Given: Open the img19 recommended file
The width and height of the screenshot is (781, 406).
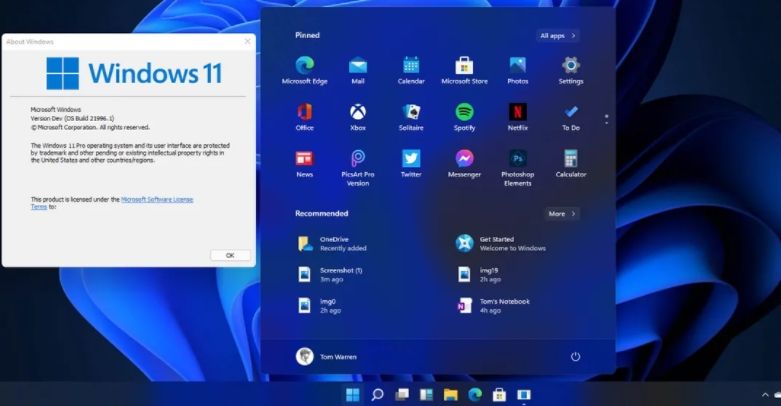Looking at the screenshot, I should (479, 274).
